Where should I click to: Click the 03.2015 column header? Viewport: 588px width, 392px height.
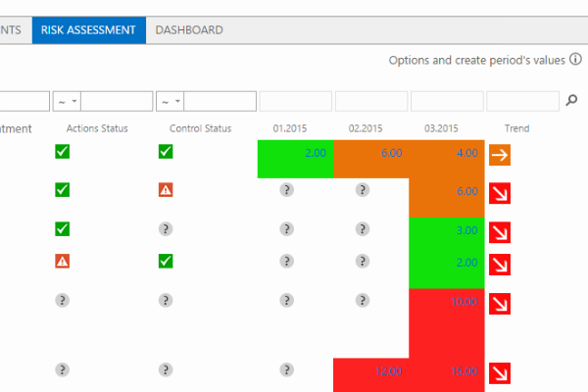(x=441, y=128)
